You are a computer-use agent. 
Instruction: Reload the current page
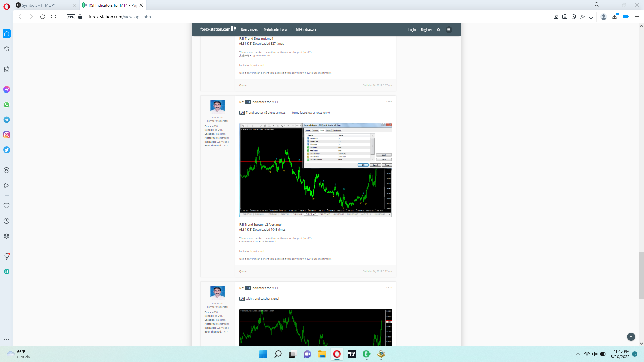42,17
